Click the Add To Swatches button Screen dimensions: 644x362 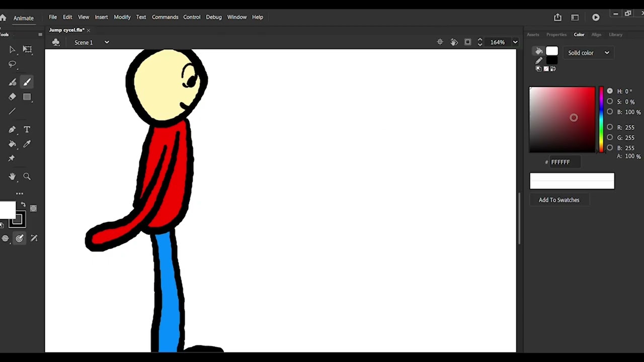[x=559, y=200]
